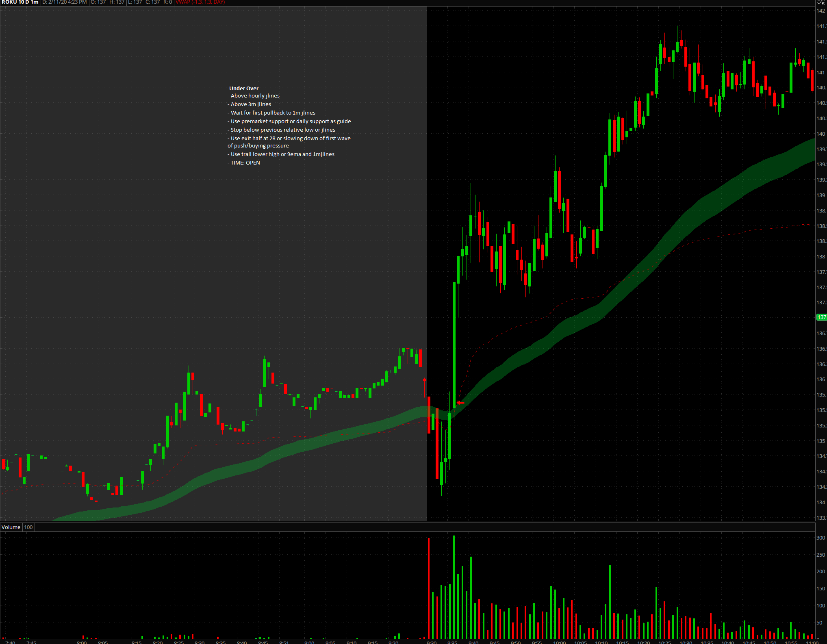Select the ROKU 10 D 1m chart title
The width and height of the screenshot is (827, 644).
click(x=20, y=2)
